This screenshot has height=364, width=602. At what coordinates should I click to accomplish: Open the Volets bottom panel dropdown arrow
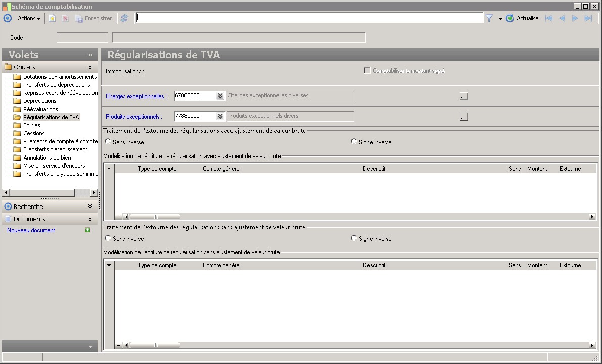pos(90,347)
